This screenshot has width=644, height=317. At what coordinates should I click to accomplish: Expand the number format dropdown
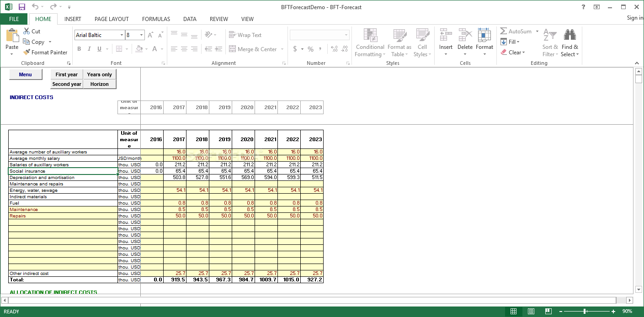[x=346, y=35]
